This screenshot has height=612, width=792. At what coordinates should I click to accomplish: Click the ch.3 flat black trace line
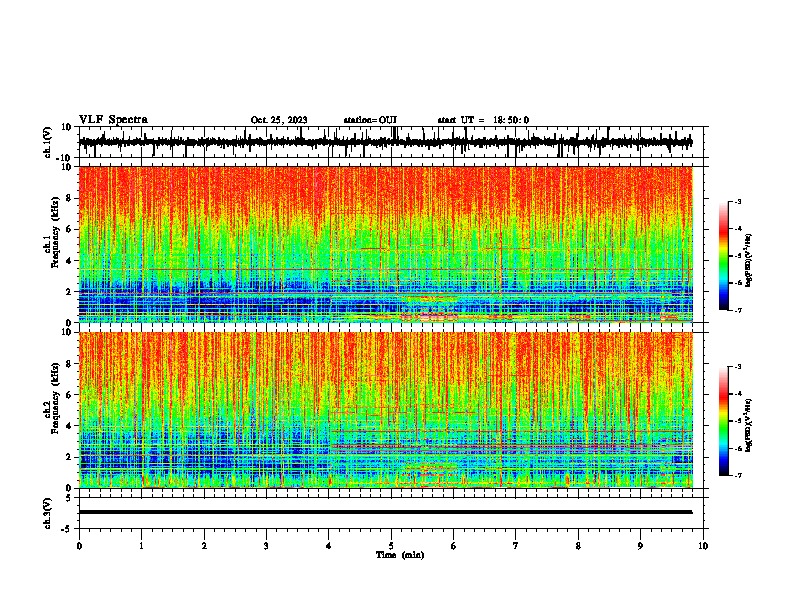(385, 512)
